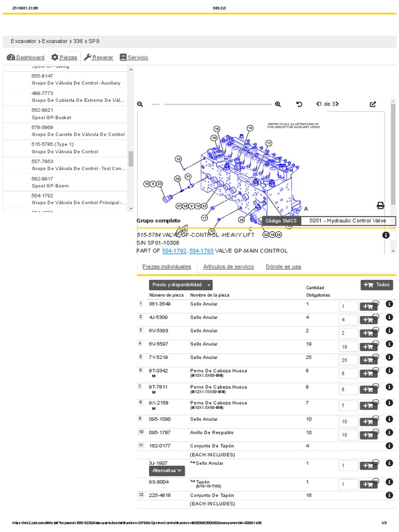
Task: Click Excavator breadcrumb root
Action: pos(23,41)
